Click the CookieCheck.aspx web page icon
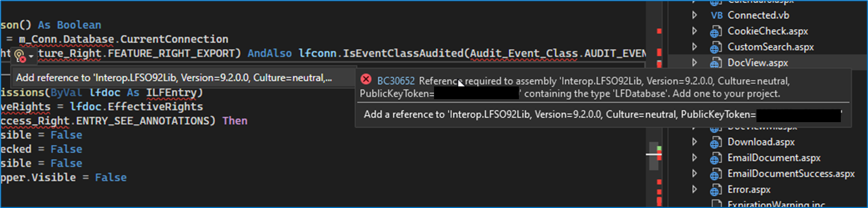Screen dimensions: 868x208 [716, 31]
